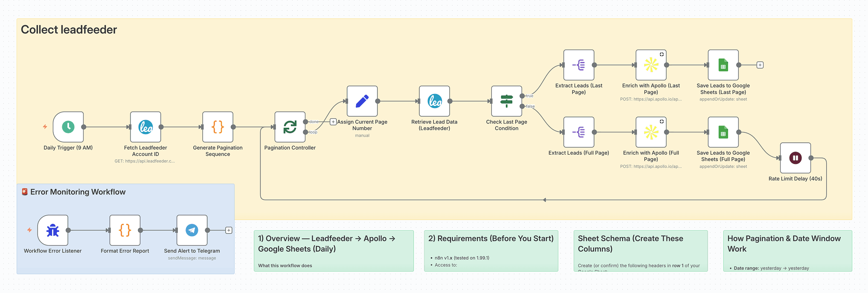Click the true output of Check Last Page Condition
Screen dimensions: 868x293
[522, 96]
